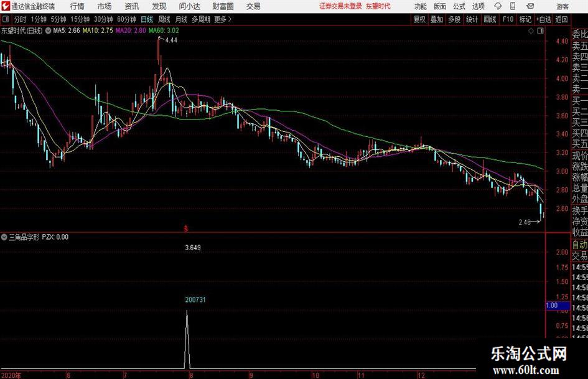
Task: Switch to the 1分钟 period tab
Action: coord(38,19)
